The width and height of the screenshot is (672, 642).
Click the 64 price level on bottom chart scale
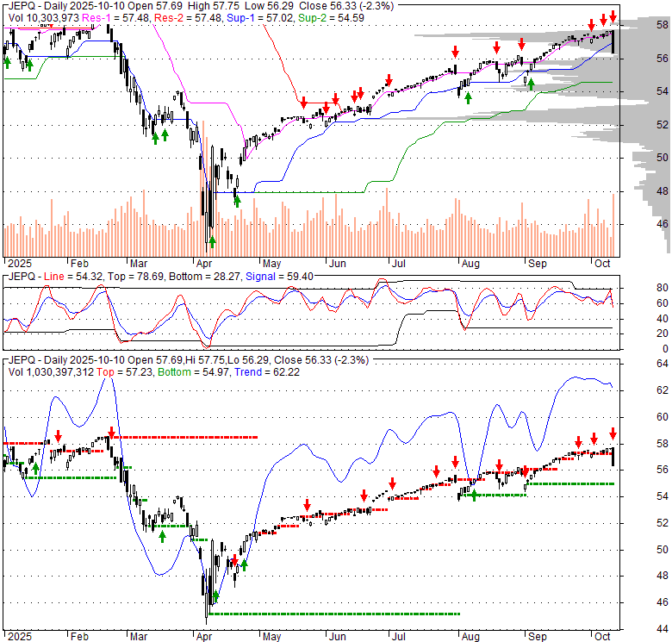coord(663,364)
